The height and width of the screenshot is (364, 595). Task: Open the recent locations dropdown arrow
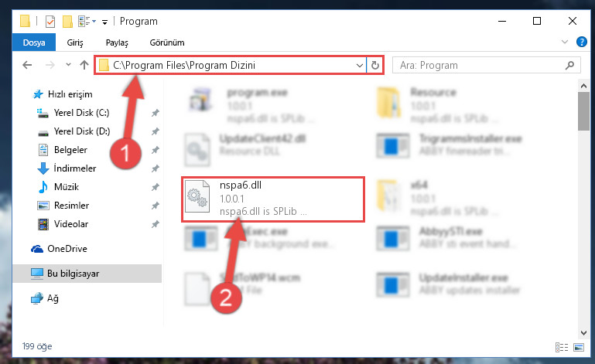(x=68, y=65)
